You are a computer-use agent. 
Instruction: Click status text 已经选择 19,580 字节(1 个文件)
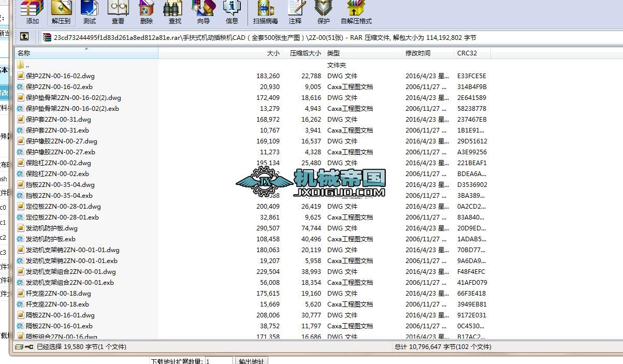pyautogui.click(x=82, y=347)
